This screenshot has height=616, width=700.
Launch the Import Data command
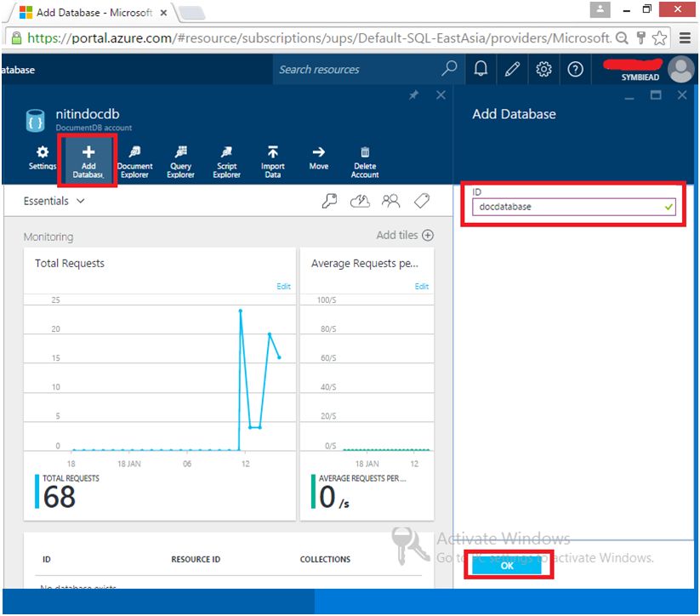pos(272,163)
